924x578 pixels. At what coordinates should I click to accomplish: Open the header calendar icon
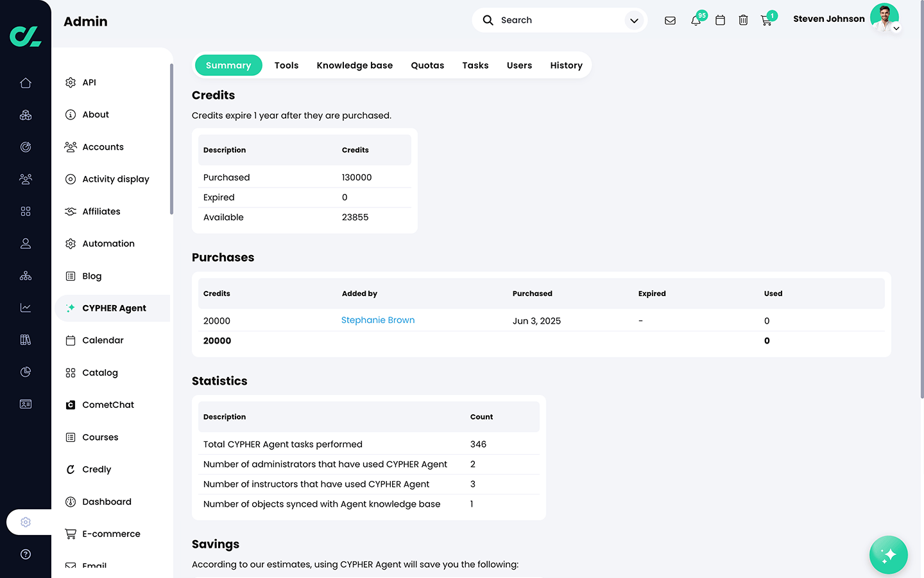720,21
